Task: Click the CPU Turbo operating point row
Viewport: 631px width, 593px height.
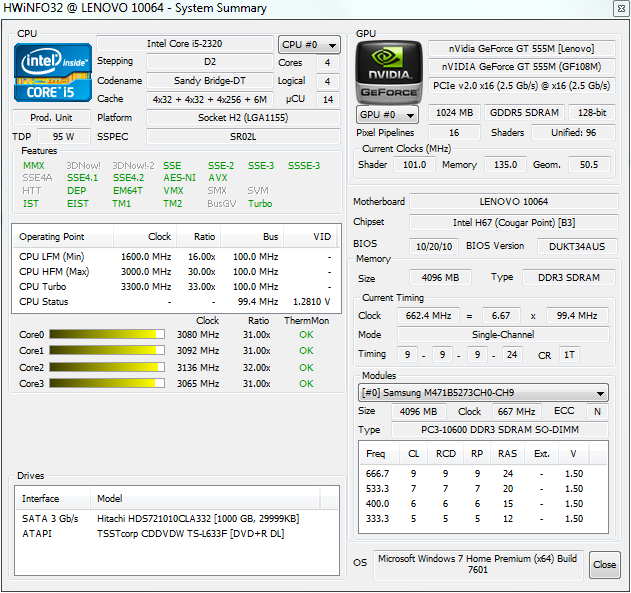Action: click(175, 286)
